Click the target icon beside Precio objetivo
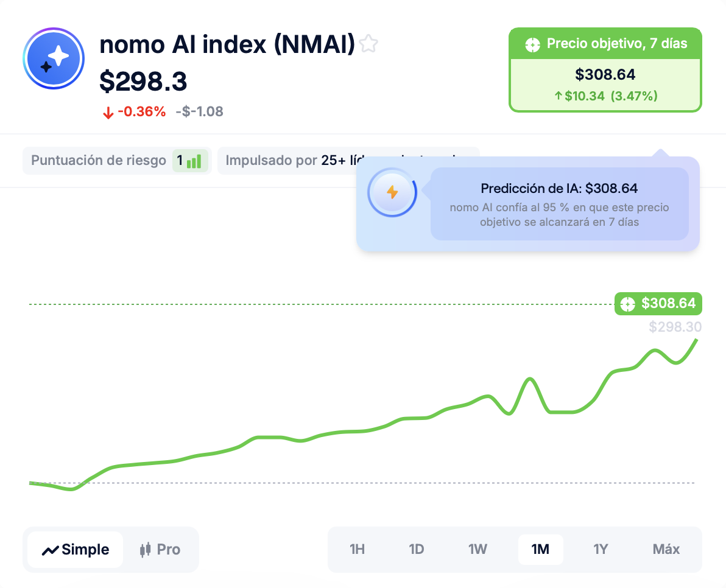Viewport: 726px width, 588px height. click(x=532, y=44)
